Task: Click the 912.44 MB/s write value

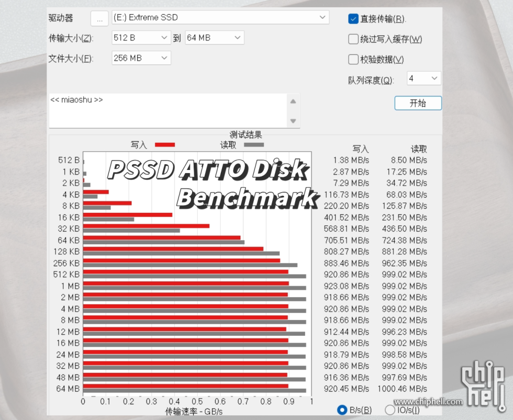Action: pos(347,332)
